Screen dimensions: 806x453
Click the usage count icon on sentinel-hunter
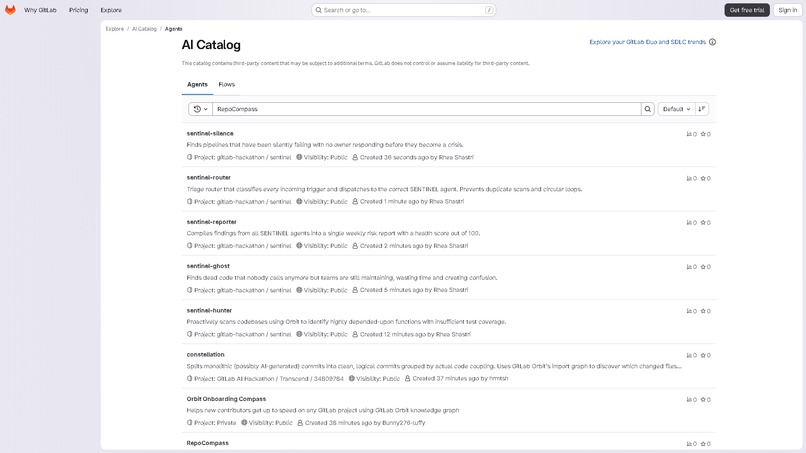689,311
